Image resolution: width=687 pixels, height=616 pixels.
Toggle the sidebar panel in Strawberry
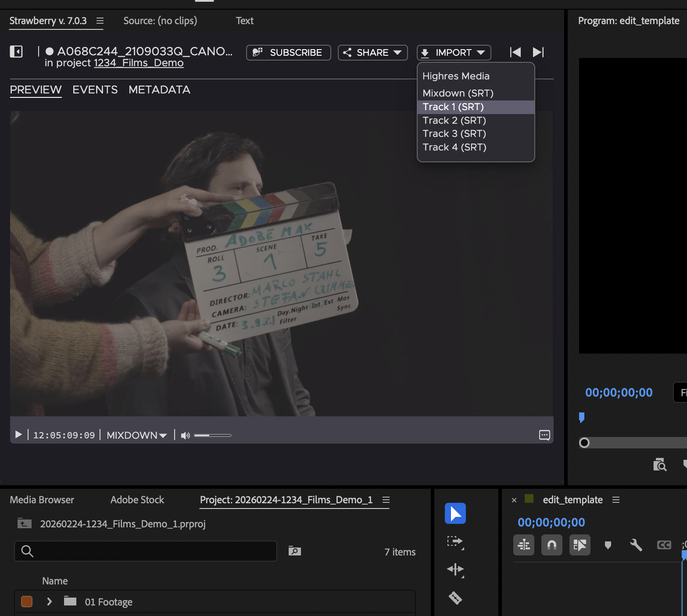[16, 52]
